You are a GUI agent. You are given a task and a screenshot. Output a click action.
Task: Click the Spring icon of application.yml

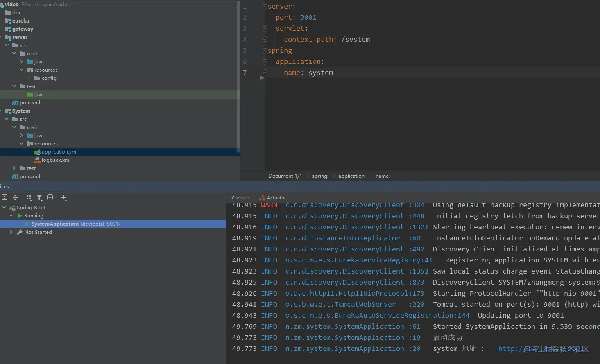(x=37, y=152)
